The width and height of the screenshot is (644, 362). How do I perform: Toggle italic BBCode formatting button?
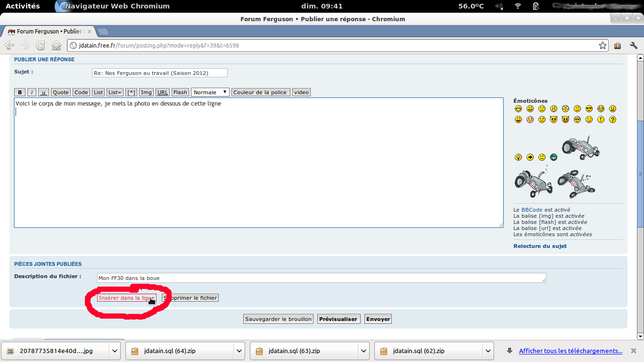pyautogui.click(x=32, y=92)
